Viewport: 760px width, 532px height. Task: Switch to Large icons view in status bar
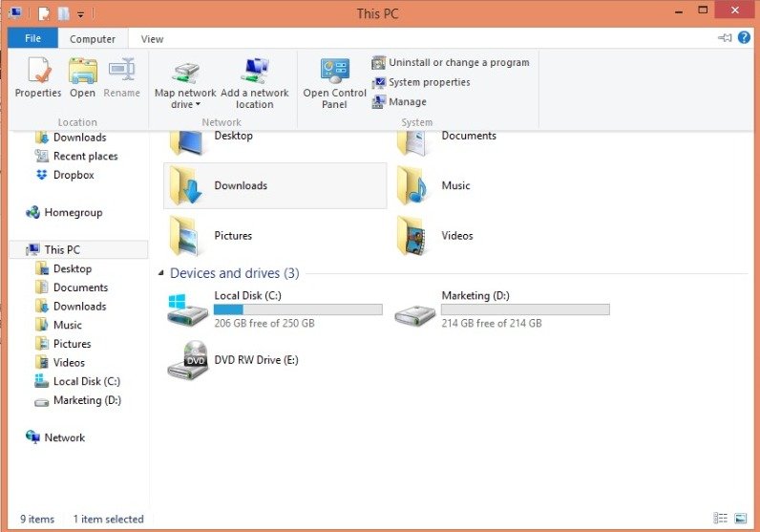click(741, 519)
